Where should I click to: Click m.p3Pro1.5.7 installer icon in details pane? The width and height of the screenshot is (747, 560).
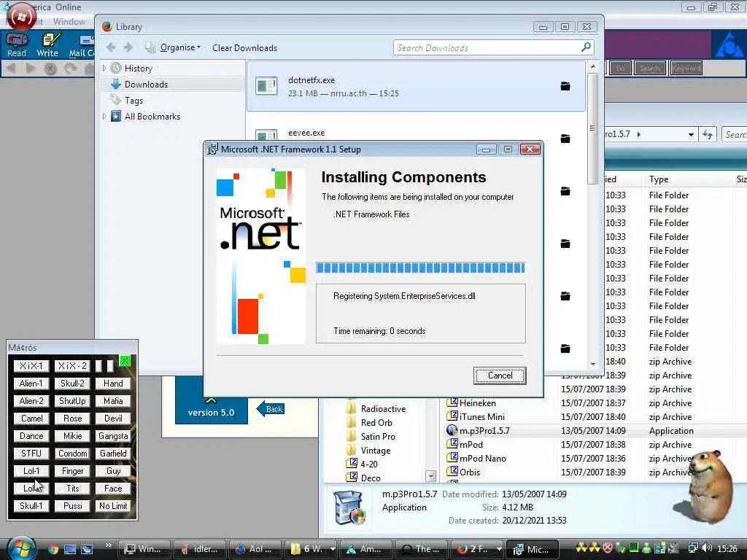pyautogui.click(x=350, y=508)
